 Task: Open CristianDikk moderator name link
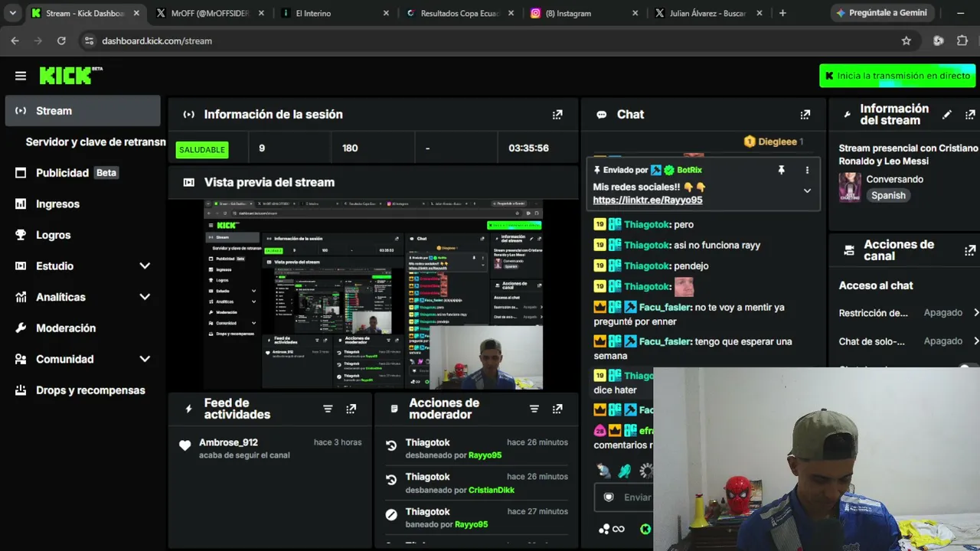(492, 490)
